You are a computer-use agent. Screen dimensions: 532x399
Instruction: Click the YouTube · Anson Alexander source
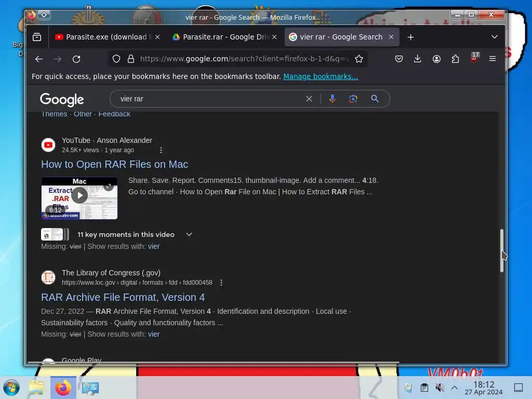pos(107,140)
